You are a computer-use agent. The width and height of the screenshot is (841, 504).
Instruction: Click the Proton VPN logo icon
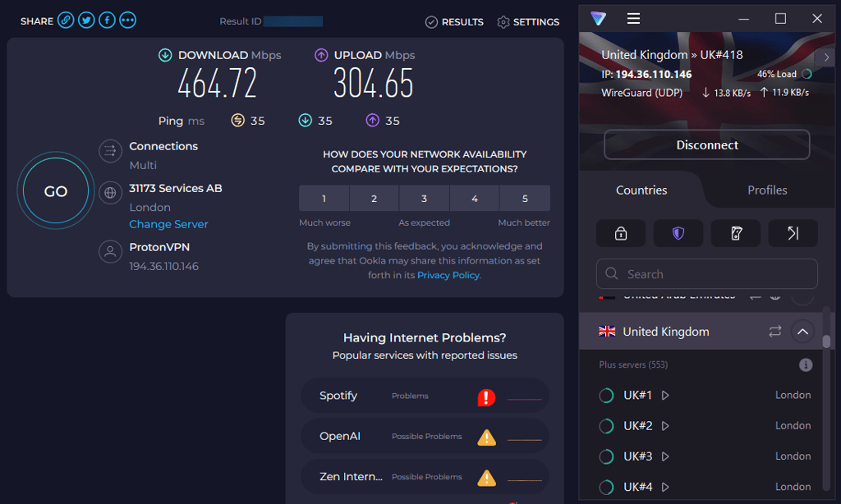[599, 18]
